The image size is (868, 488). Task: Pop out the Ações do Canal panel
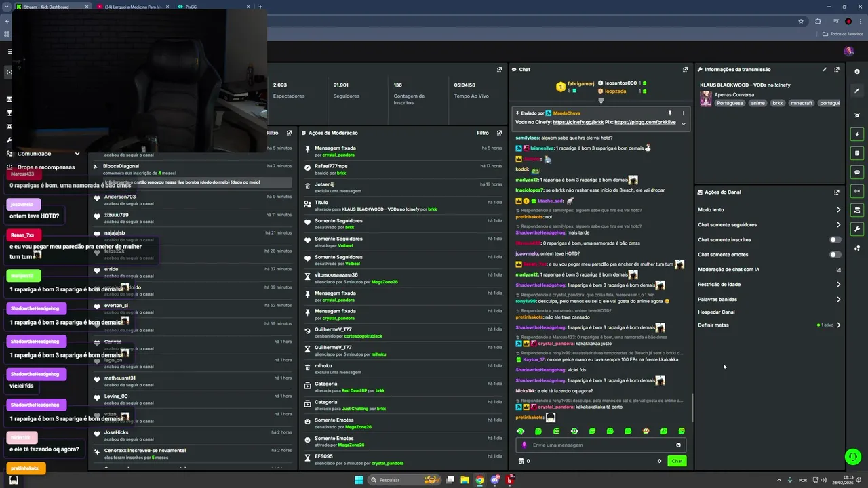coord(837,192)
